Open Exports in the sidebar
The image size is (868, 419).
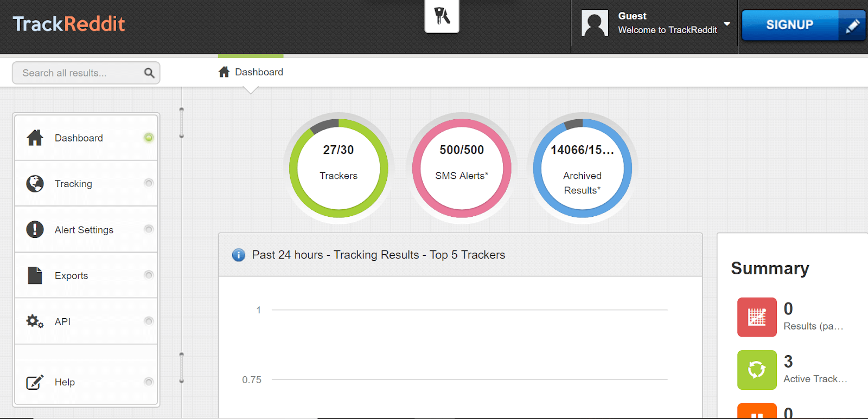(x=86, y=275)
